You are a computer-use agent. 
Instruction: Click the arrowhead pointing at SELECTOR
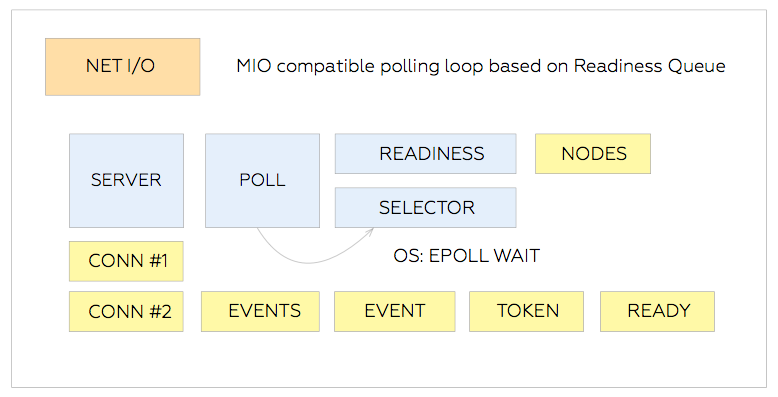[370, 231]
